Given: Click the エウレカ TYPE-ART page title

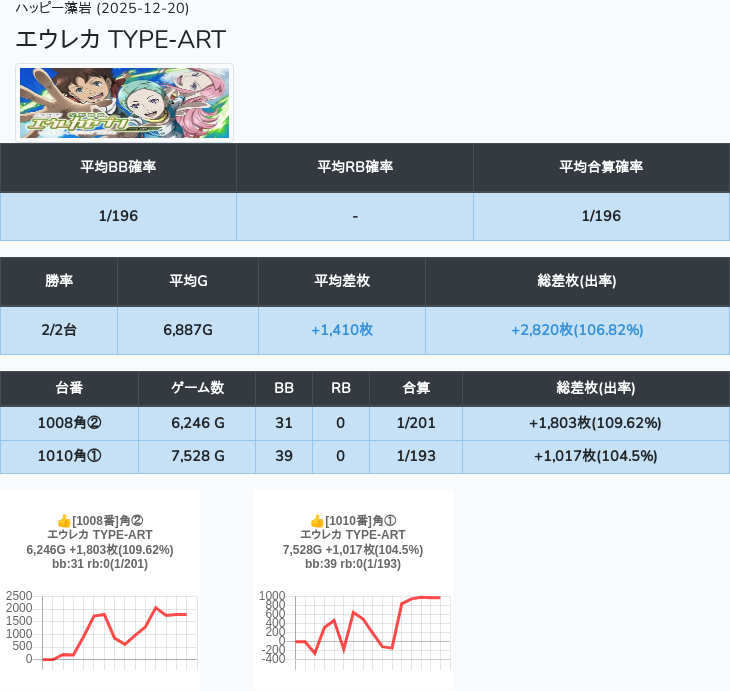Looking at the screenshot, I should [x=121, y=40].
